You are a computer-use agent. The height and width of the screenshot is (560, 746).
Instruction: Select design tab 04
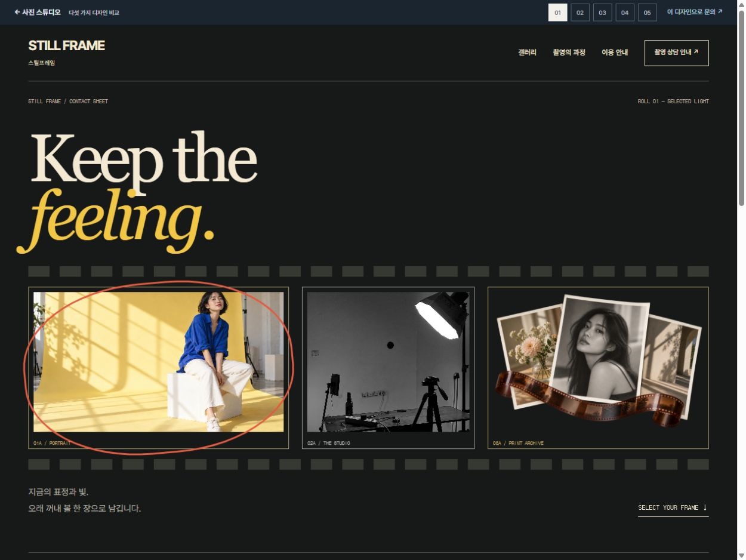[625, 13]
